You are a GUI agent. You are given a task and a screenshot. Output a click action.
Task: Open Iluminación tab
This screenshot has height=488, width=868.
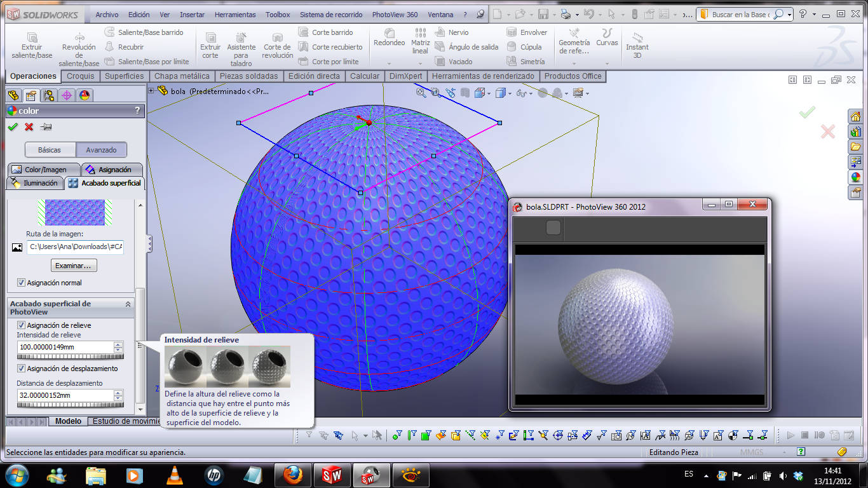(34, 183)
